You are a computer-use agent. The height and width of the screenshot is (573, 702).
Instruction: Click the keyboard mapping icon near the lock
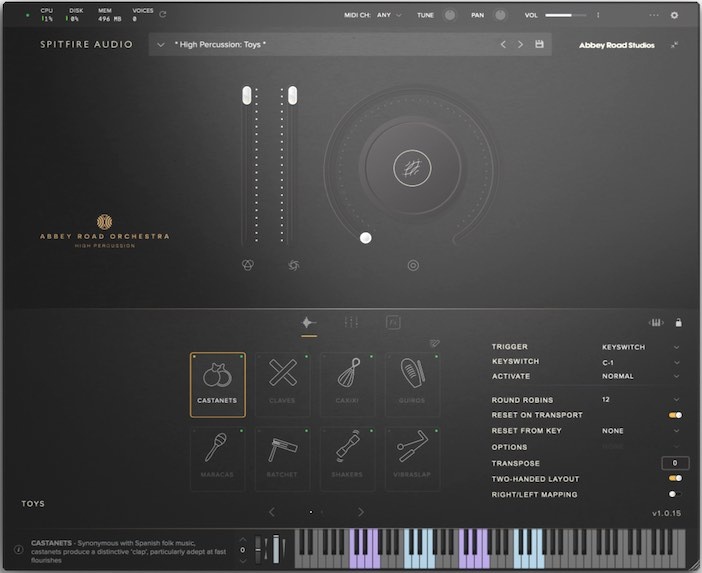click(656, 323)
